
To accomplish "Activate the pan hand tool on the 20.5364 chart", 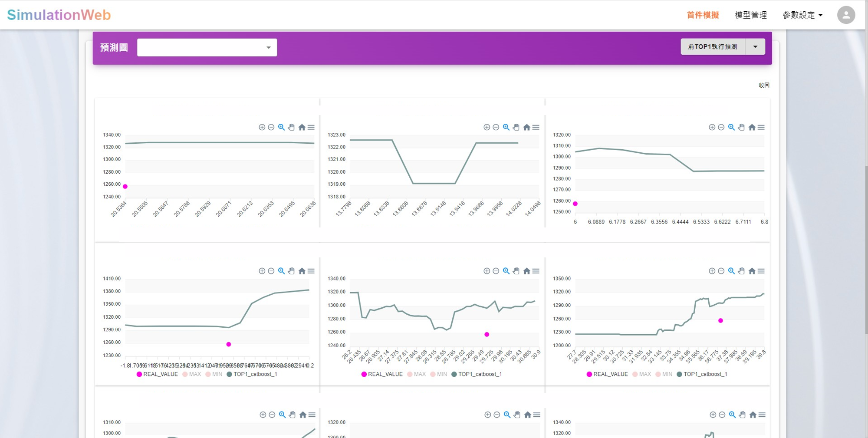I will [291, 127].
